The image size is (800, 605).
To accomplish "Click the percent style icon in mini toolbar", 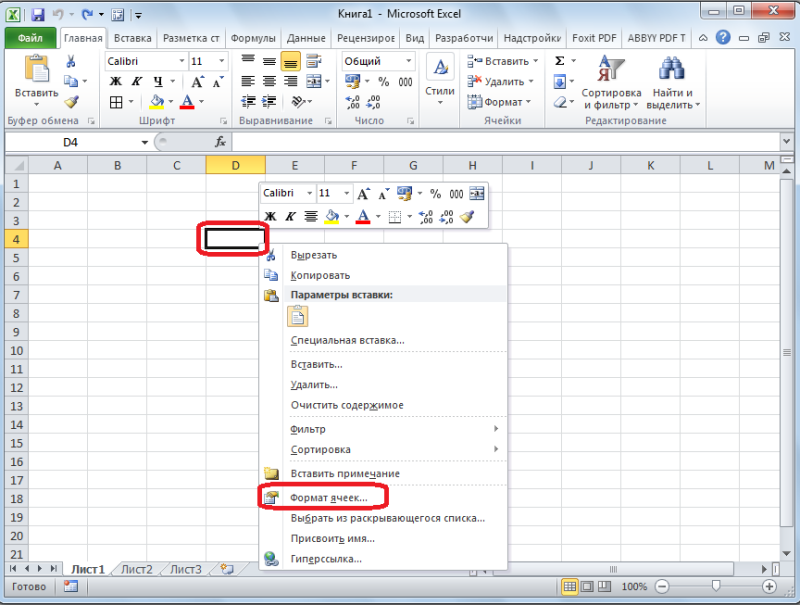I will (x=435, y=194).
